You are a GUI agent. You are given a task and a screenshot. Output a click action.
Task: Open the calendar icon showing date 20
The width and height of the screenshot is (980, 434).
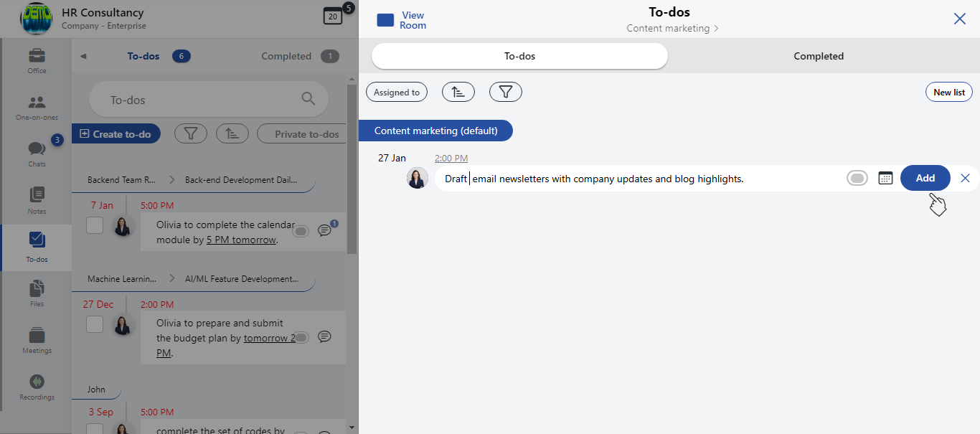(334, 14)
